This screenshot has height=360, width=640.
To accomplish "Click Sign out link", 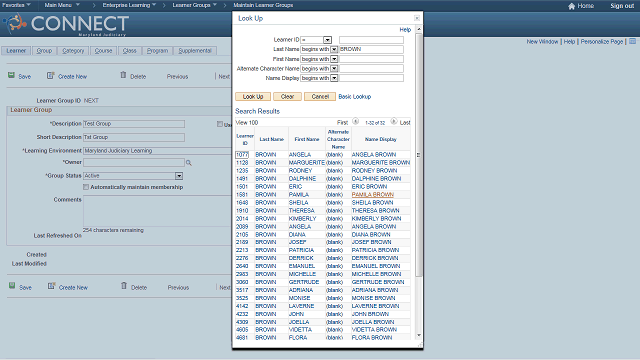I will point(622,6).
